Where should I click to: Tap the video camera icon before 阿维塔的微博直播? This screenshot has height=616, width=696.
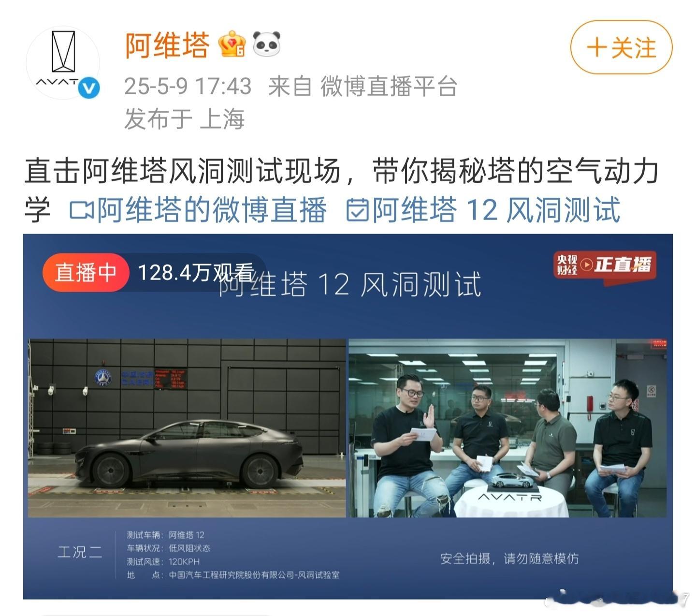pyautogui.click(x=81, y=210)
